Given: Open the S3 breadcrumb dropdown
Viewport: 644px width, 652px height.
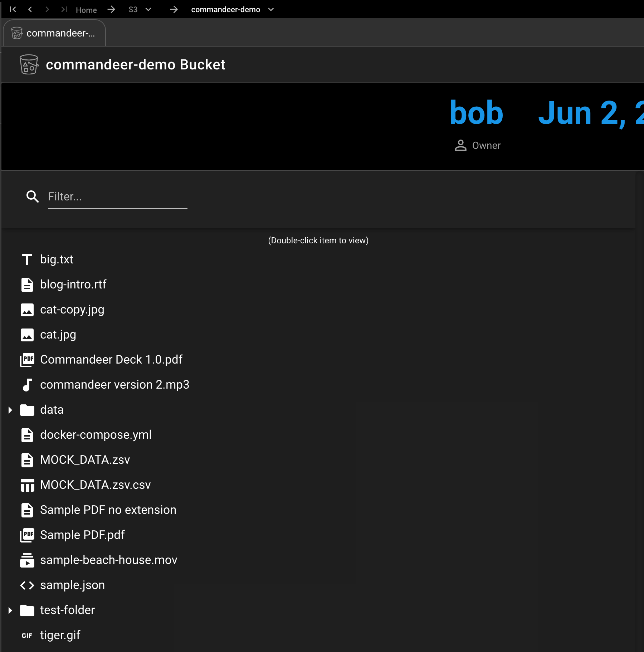Looking at the screenshot, I should click(148, 9).
